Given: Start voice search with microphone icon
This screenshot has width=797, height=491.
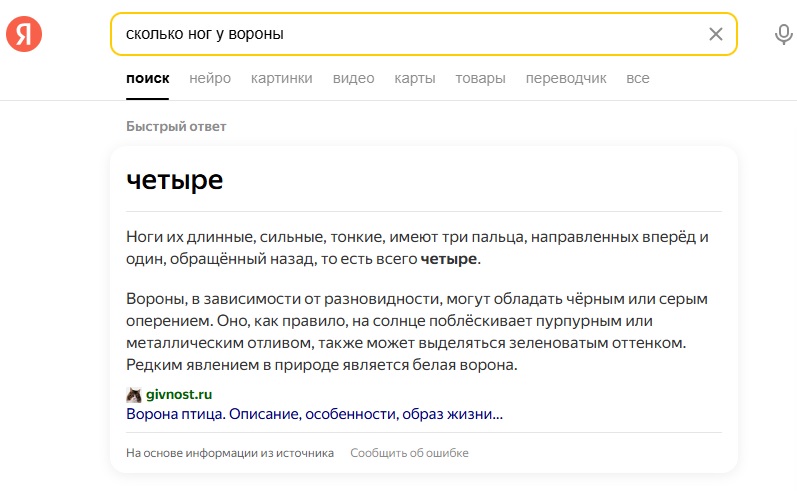Looking at the screenshot, I should click(x=783, y=34).
